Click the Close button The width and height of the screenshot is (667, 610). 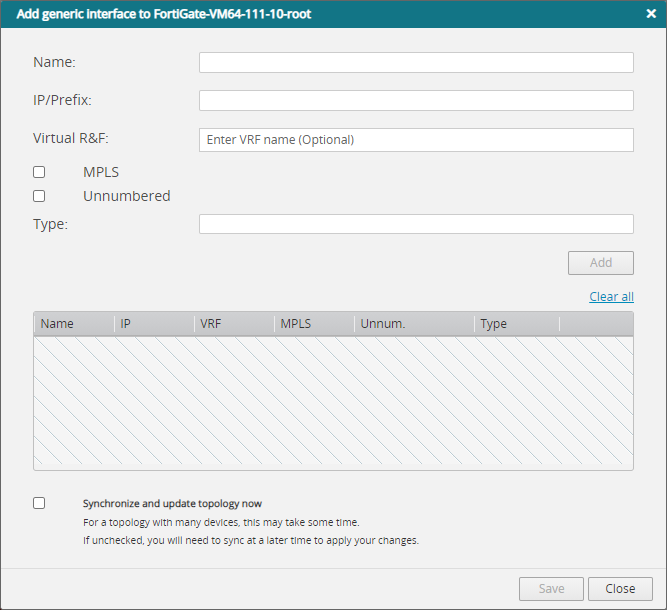620,589
